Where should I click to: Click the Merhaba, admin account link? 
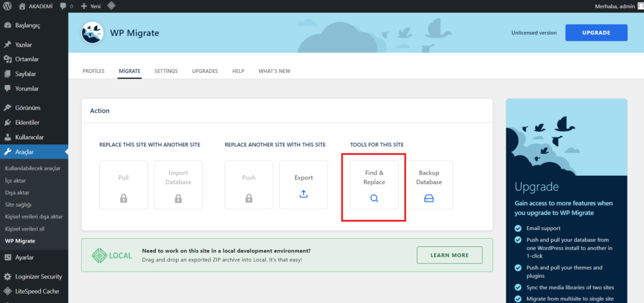(615, 6)
